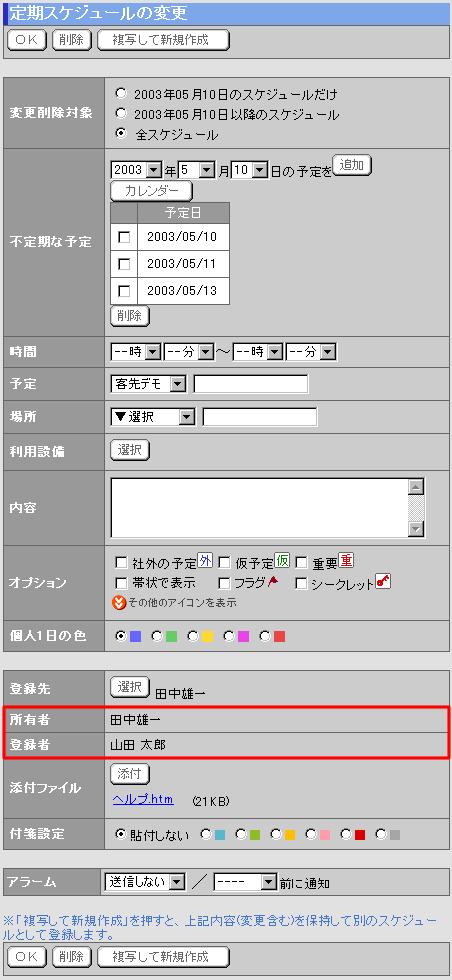Click the top 複写して新規作成 button
Screen dimensions: 452x980
[x=164, y=40]
